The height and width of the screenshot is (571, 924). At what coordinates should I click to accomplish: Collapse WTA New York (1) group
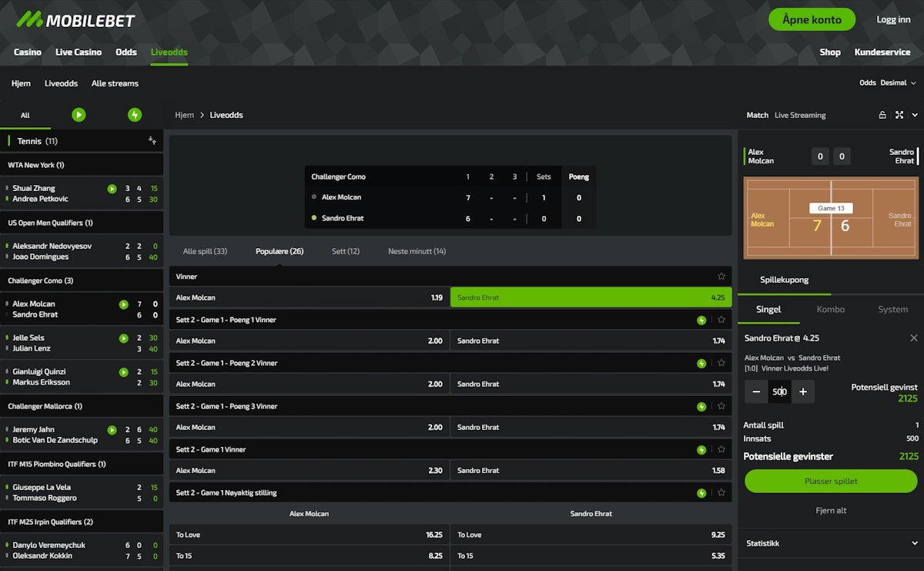click(82, 165)
